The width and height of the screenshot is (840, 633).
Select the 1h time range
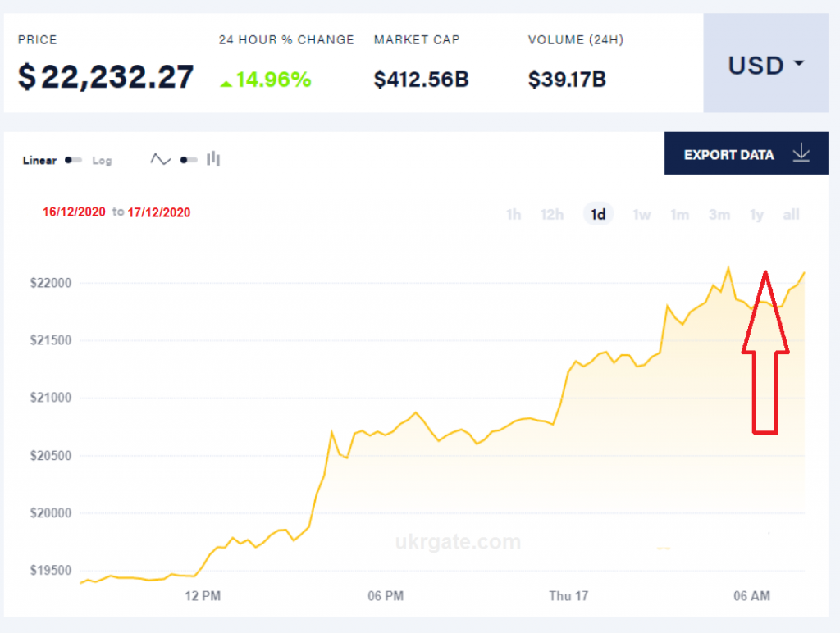coord(514,215)
